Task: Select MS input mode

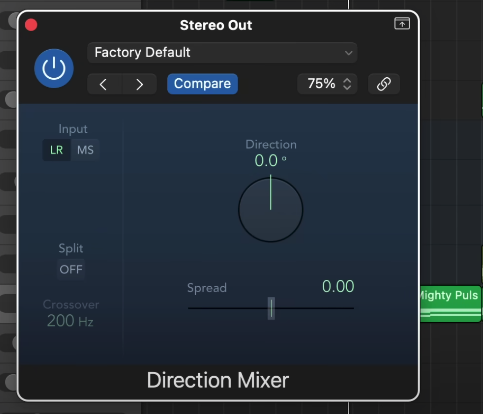Action: [85, 150]
